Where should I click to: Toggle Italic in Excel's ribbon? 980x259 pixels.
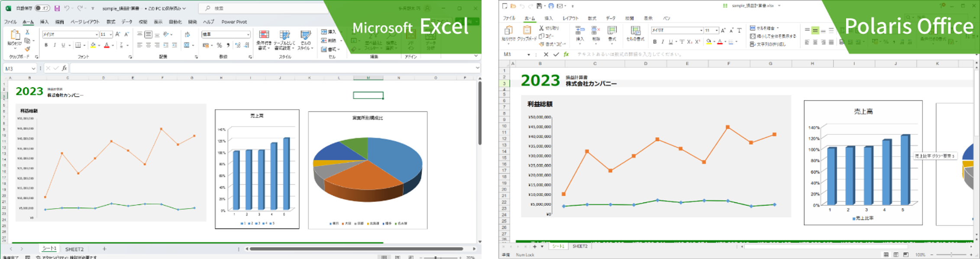[x=55, y=45]
